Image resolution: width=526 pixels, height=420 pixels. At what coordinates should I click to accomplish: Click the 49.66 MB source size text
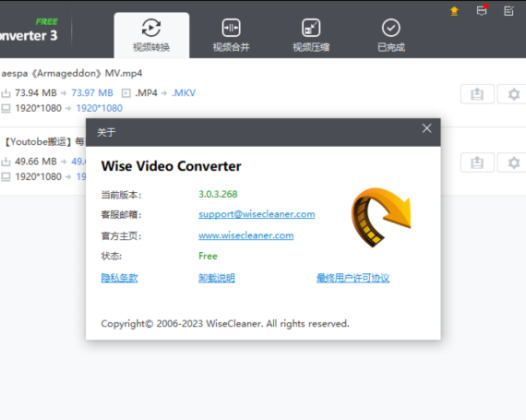tap(36, 161)
